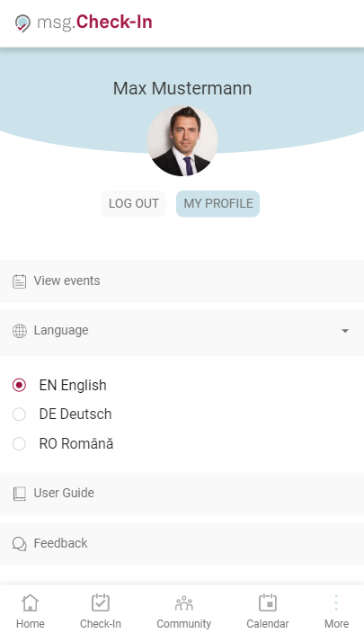
Task: Select the DE Deutsch radio button
Action: point(19,415)
